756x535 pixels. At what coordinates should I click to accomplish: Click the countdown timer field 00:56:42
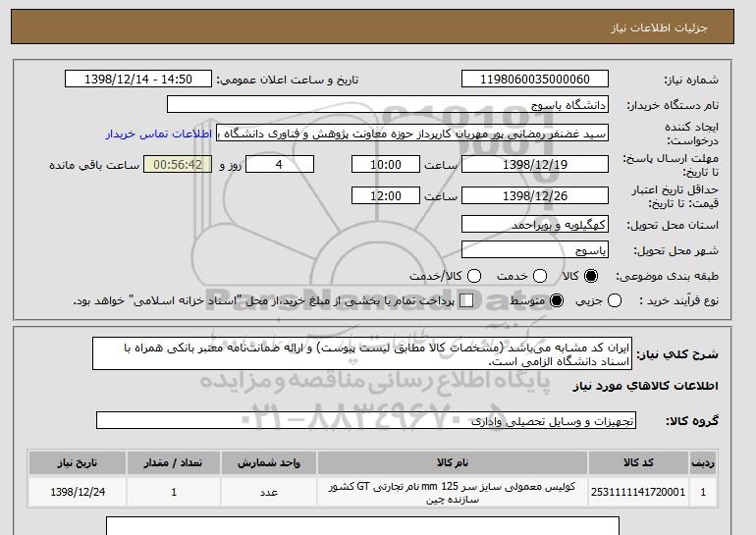tap(178, 164)
